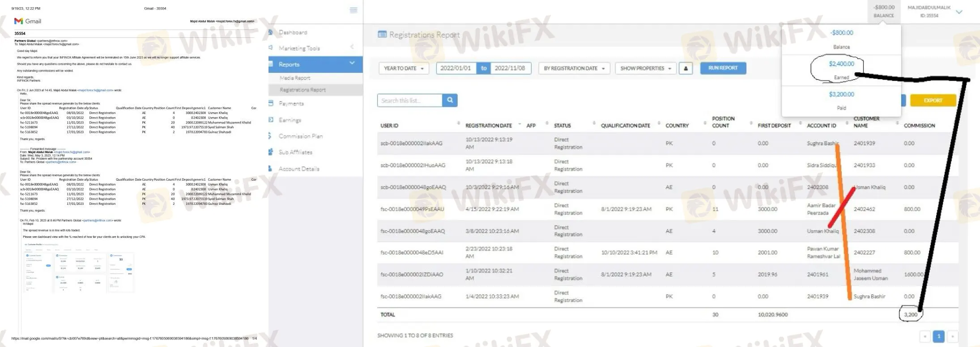Click the mail.google.com URL in footer
This screenshot has width=980, height=347.
[x=130, y=339]
